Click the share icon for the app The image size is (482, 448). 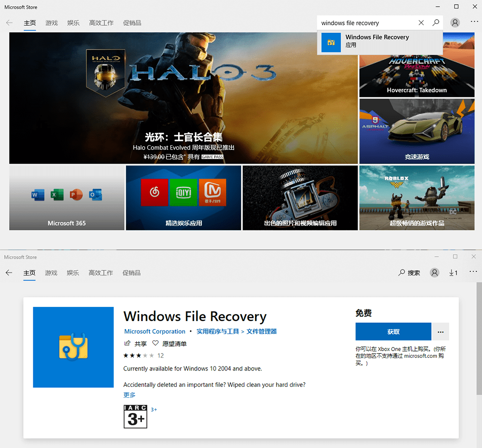coord(127,343)
